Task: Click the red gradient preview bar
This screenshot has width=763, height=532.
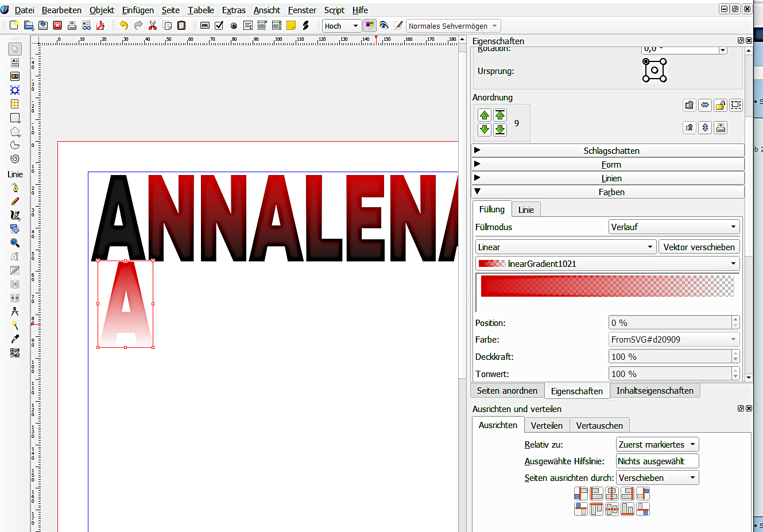Action: [607, 286]
